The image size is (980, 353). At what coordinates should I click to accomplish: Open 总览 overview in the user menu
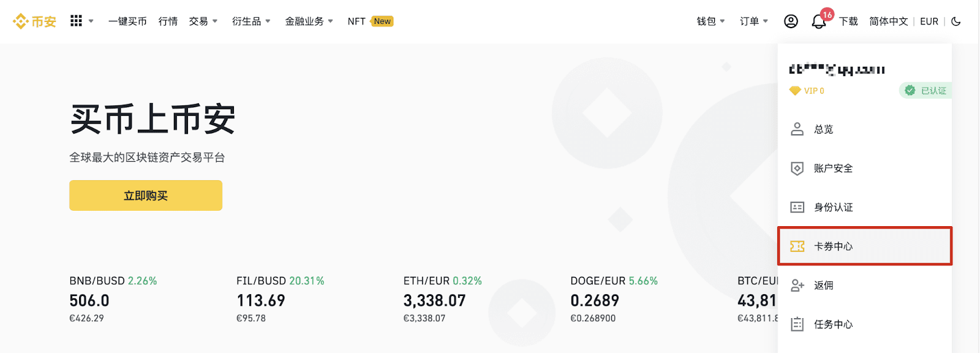tap(865, 129)
